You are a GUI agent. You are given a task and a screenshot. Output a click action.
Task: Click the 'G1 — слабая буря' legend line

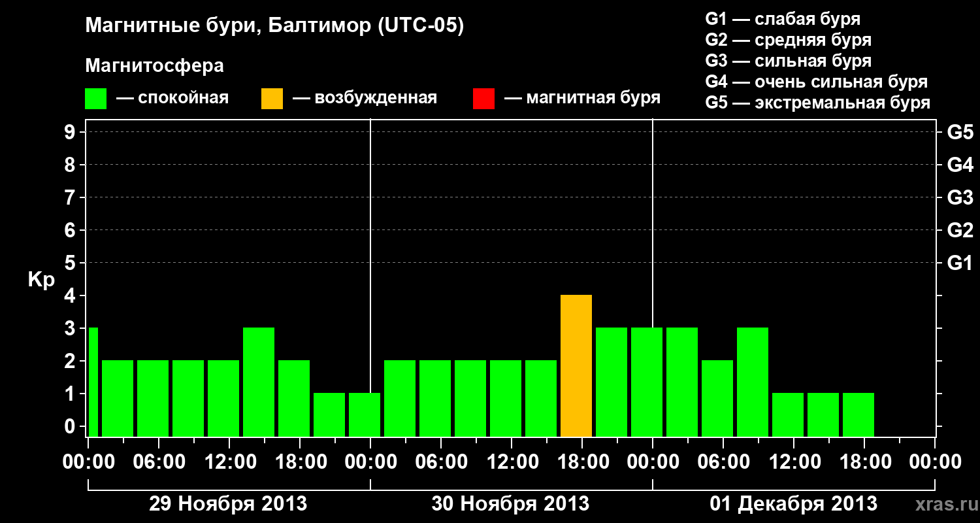pos(783,19)
